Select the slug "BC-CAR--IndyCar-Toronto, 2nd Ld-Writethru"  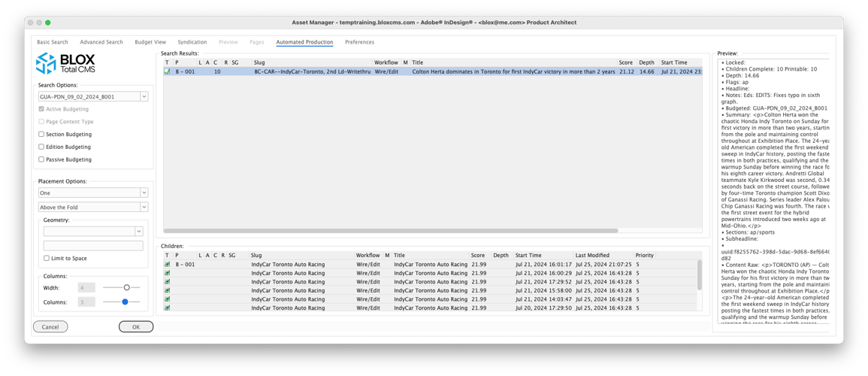pos(313,72)
